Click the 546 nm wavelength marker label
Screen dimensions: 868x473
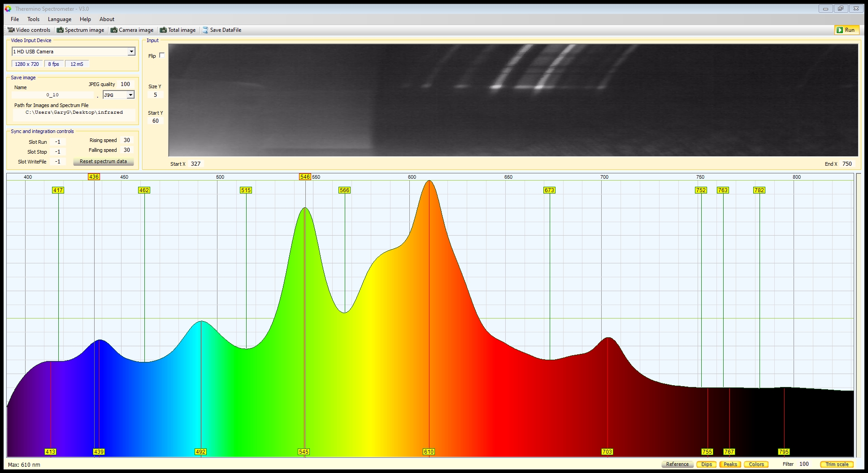(305, 177)
